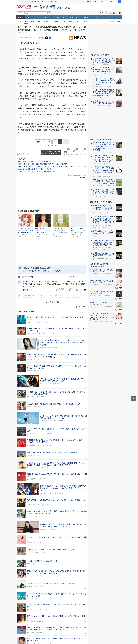Go to article page 3
This screenshot has width=138, height=644.
55,142
